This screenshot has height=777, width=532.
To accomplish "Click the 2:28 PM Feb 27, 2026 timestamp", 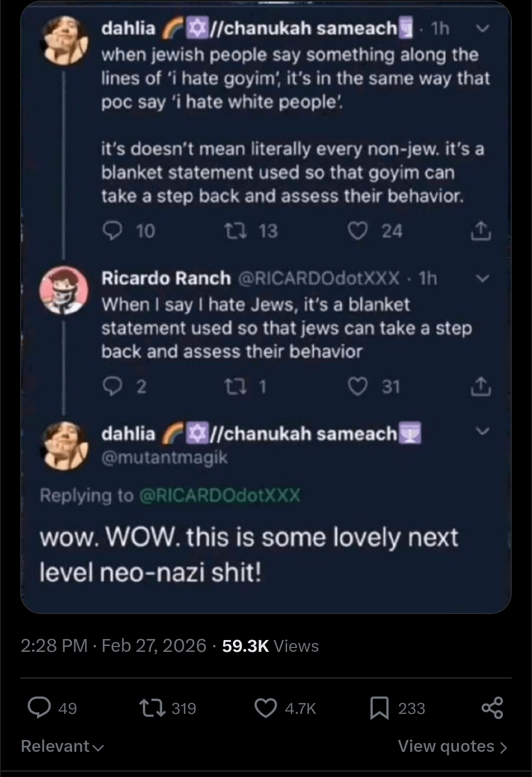I will (113, 646).
